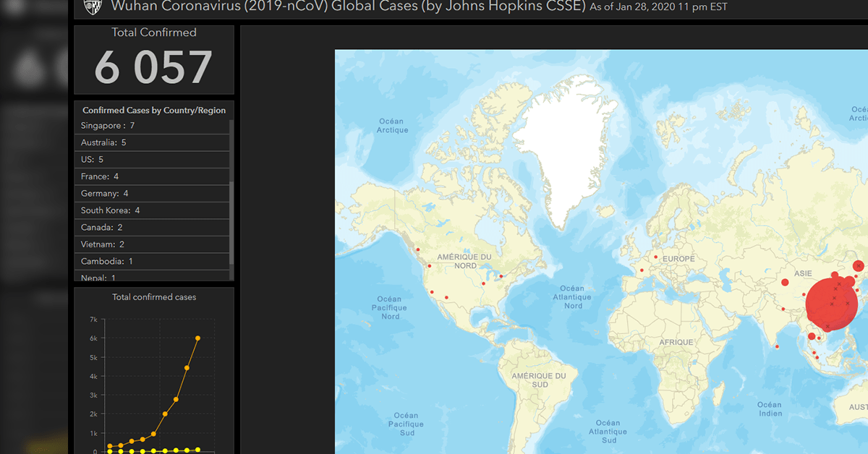Select the US: 5 row
The height and width of the screenshot is (454, 868).
click(152, 160)
